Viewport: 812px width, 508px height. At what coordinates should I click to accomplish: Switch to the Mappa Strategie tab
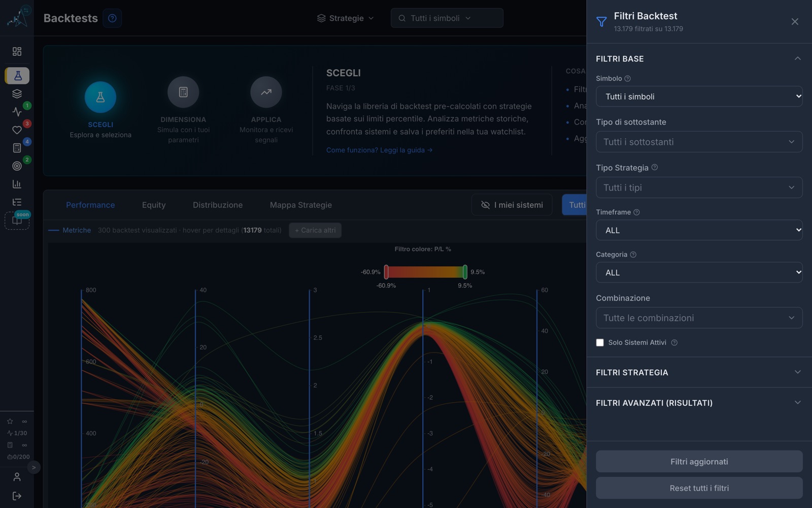[301, 205]
